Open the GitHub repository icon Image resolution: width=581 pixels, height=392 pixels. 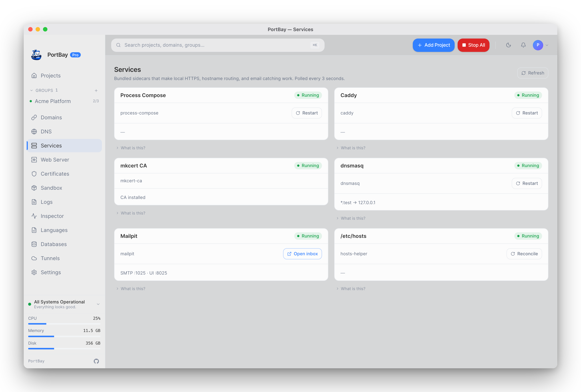[96, 361]
